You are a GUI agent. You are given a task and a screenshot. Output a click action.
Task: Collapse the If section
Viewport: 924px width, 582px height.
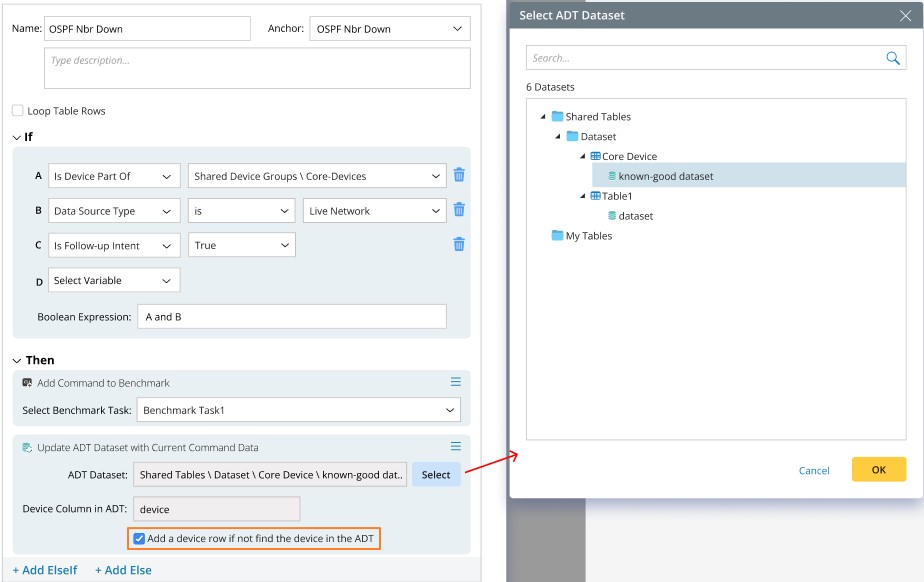(16, 137)
